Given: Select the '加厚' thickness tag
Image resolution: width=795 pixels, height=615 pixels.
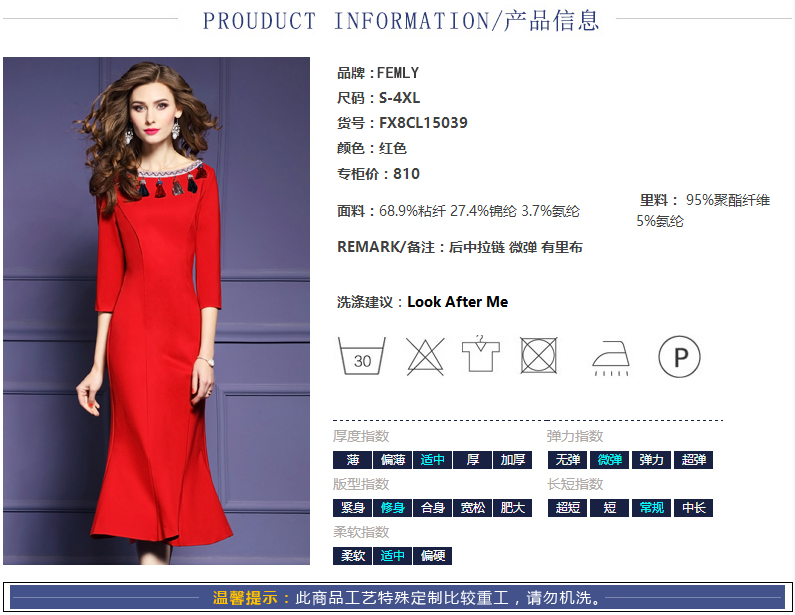Looking at the screenshot, I should pos(513,460).
